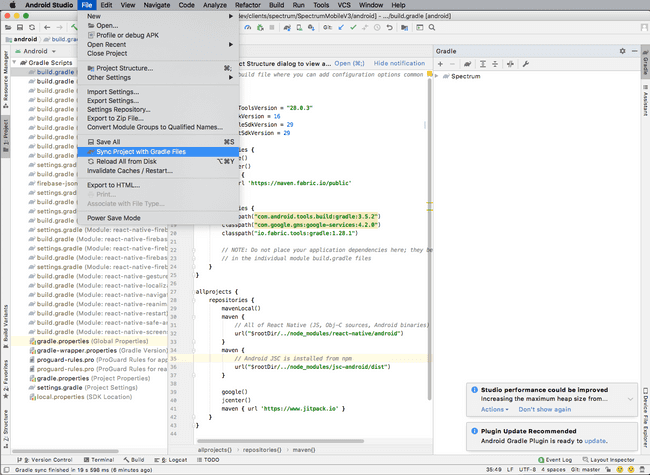Click the plus icon in Gradle panel

click(440, 64)
